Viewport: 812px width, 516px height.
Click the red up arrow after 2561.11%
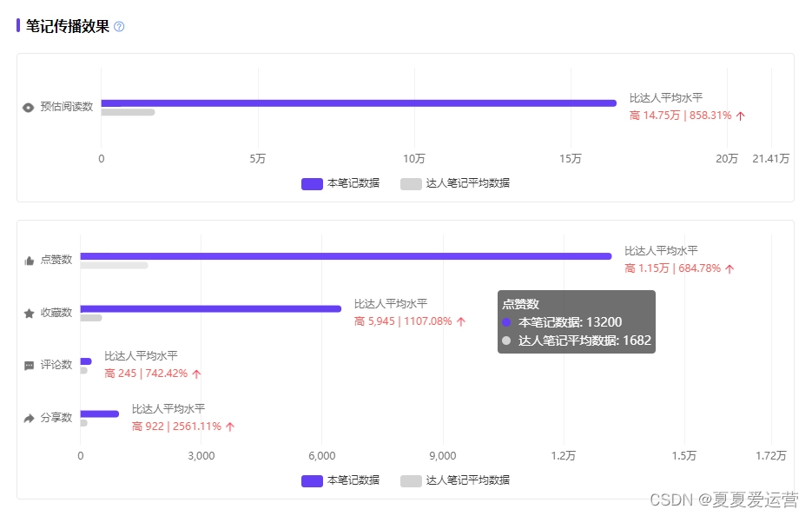[x=230, y=427]
